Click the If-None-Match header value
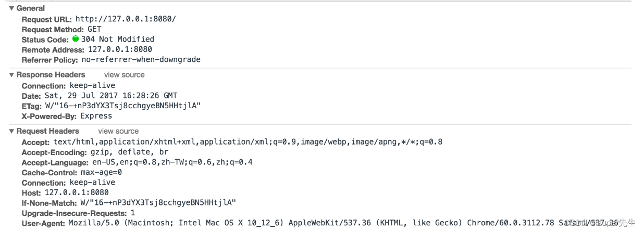The height and width of the screenshot is (232, 644). click(158, 202)
